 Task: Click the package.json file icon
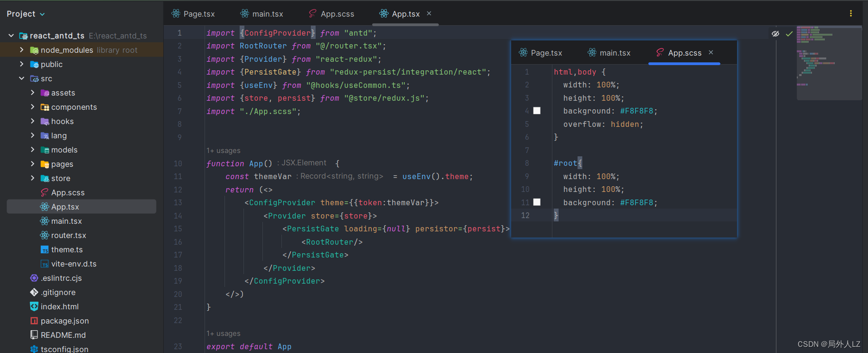click(x=34, y=321)
